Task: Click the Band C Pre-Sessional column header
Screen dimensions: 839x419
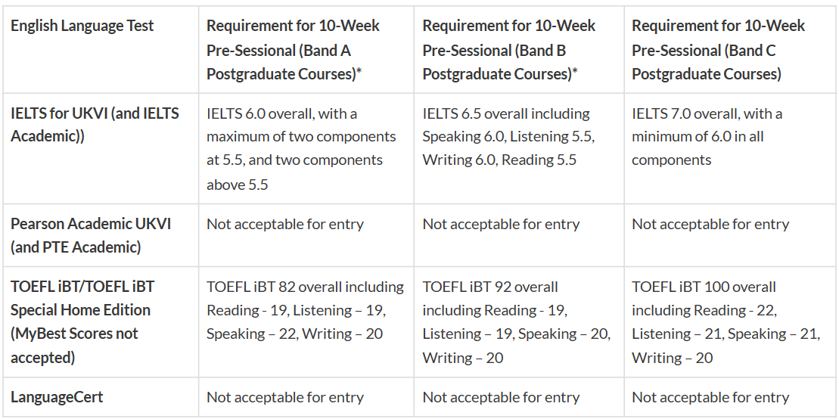Action: [x=718, y=49]
